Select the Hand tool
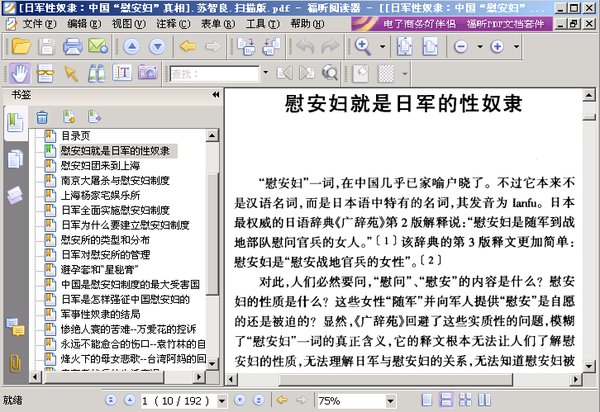The image size is (600, 412). (x=20, y=73)
